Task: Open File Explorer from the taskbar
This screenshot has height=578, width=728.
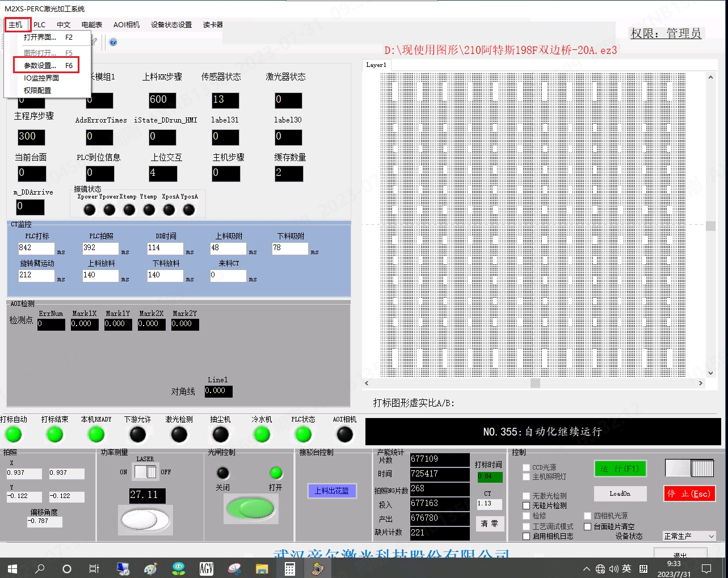Action: pyautogui.click(x=262, y=568)
